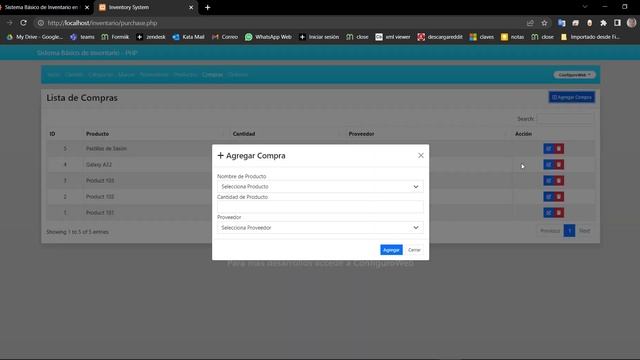
Task: Close the Agregar Compra dialog with X
Action: tap(420, 156)
